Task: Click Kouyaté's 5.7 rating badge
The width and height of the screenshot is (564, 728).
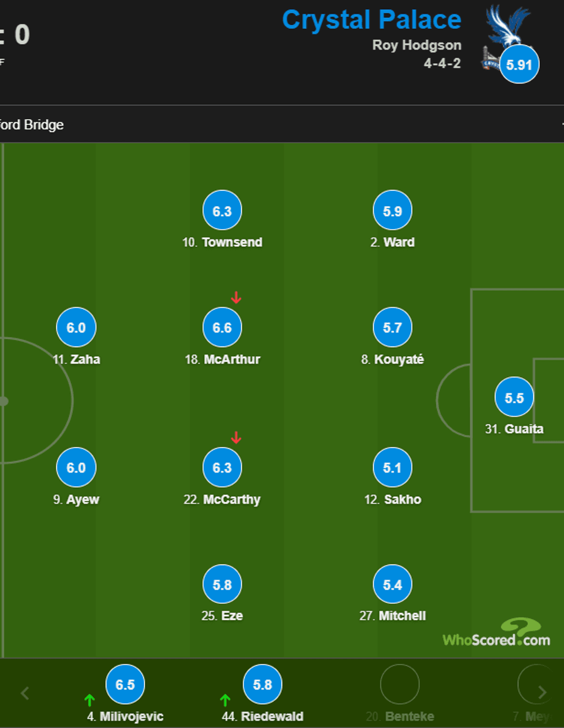Action: click(392, 327)
